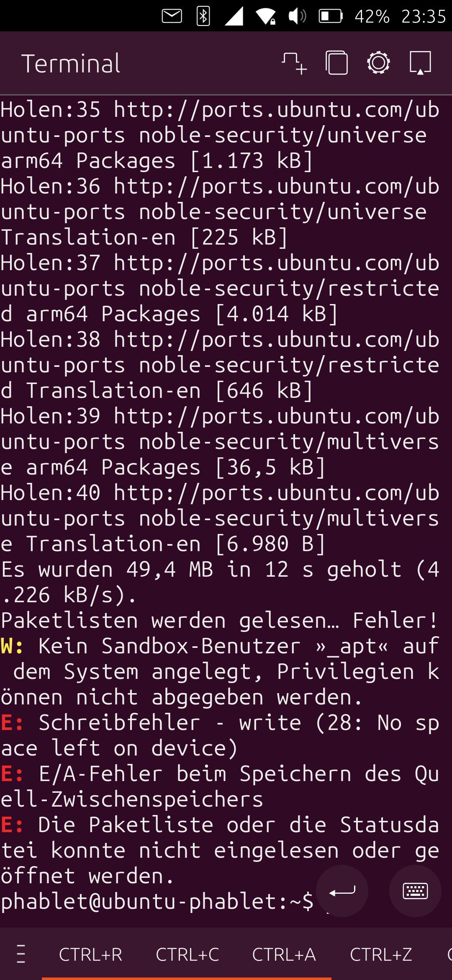Focus the phablet@ubuntu-phablet prompt line
This screenshot has height=980, width=452.
click(x=157, y=901)
